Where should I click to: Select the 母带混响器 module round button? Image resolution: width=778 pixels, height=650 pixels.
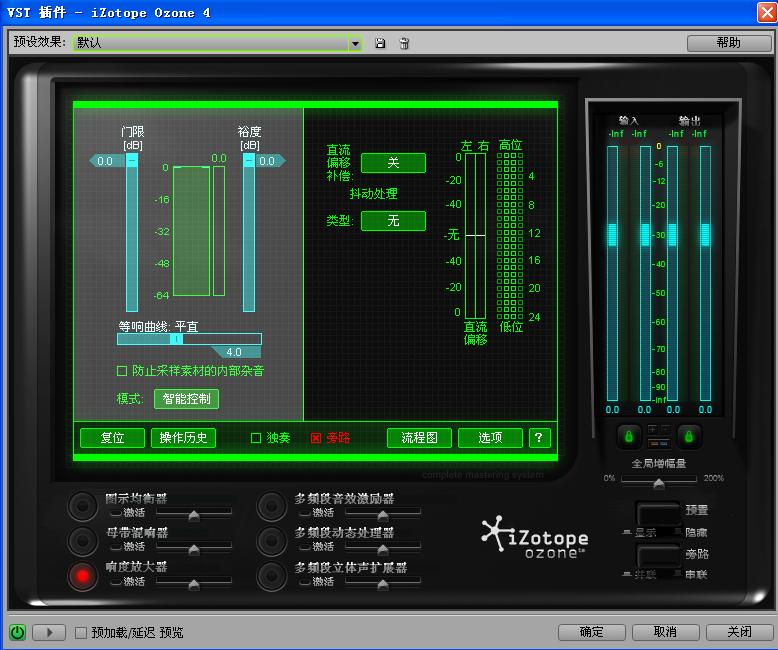83,541
